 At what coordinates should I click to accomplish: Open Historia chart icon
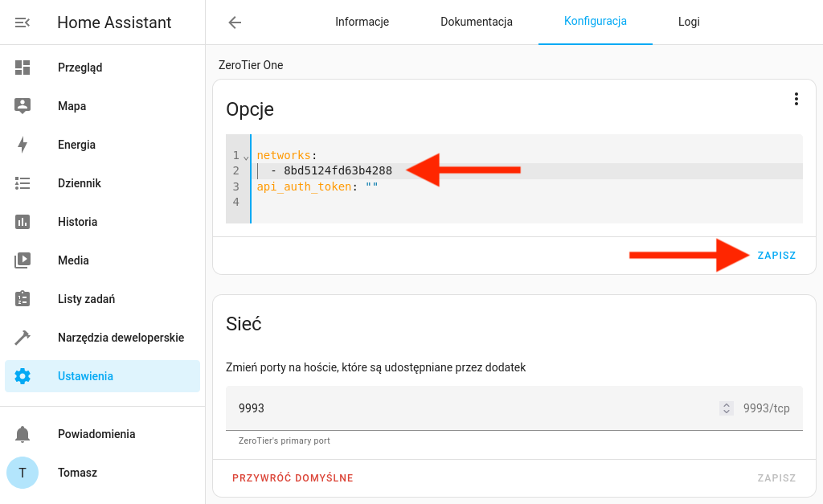click(23, 222)
